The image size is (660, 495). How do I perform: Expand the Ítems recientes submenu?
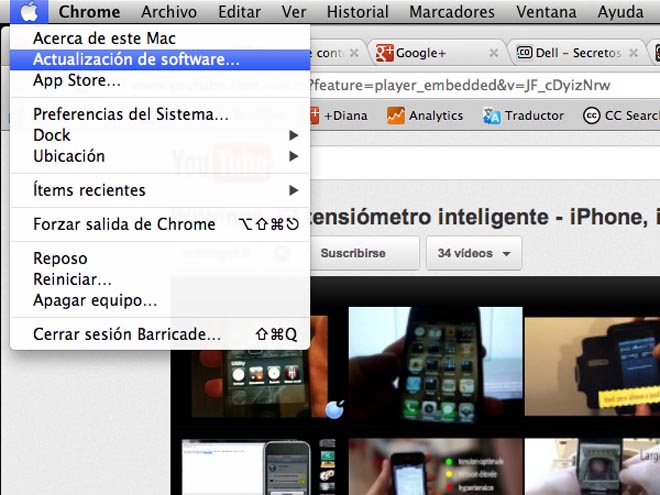[x=294, y=190]
